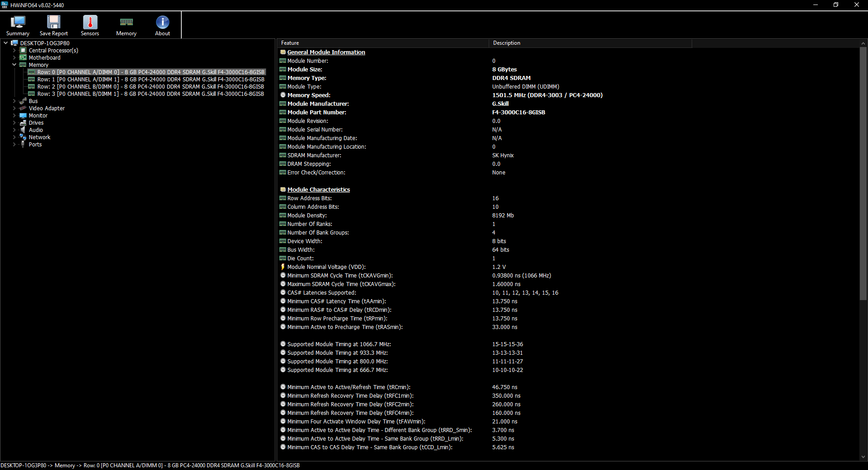Expand the Central Processor(s) node
The image size is (868, 470).
[x=14, y=50]
